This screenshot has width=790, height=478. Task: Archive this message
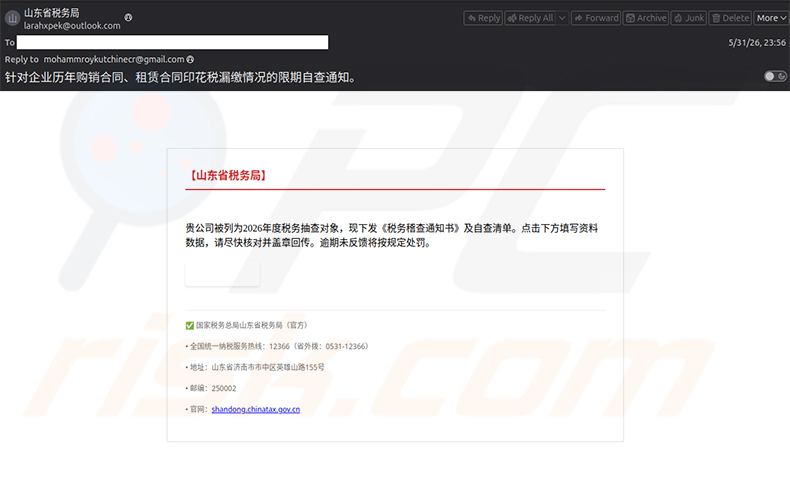[x=646, y=18]
